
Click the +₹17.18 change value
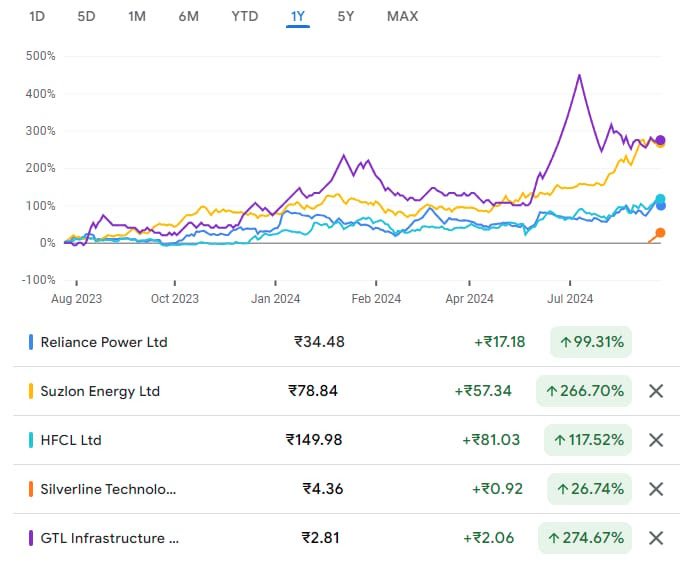coord(500,342)
